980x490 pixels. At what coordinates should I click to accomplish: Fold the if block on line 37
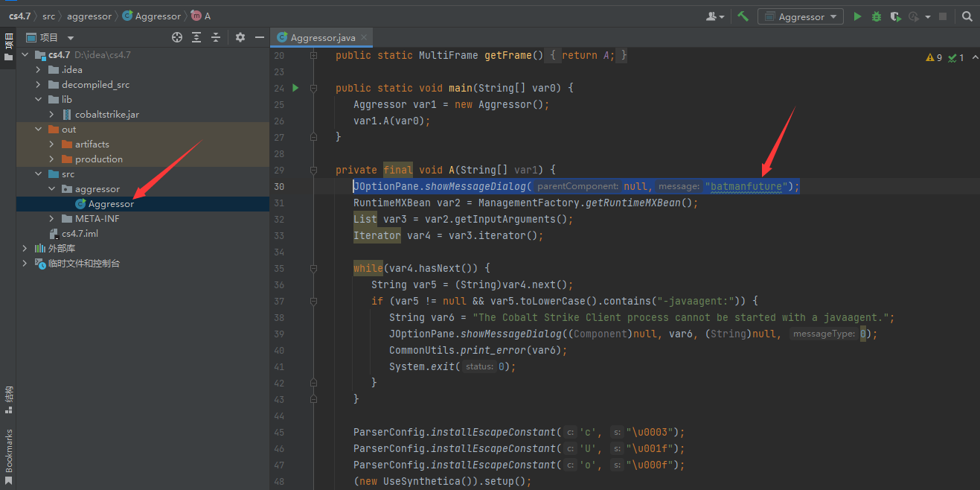[313, 301]
